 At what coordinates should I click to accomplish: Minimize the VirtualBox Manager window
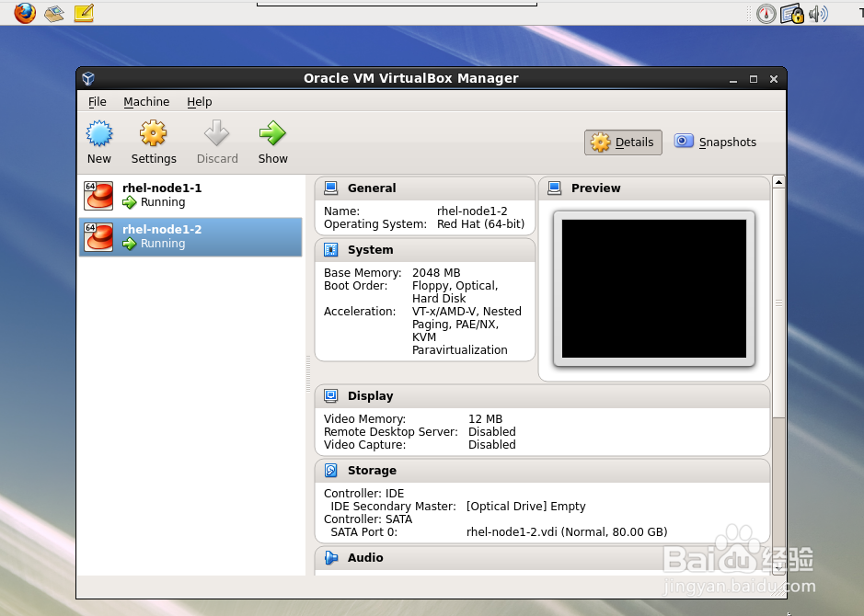click(x=732, y=79)
